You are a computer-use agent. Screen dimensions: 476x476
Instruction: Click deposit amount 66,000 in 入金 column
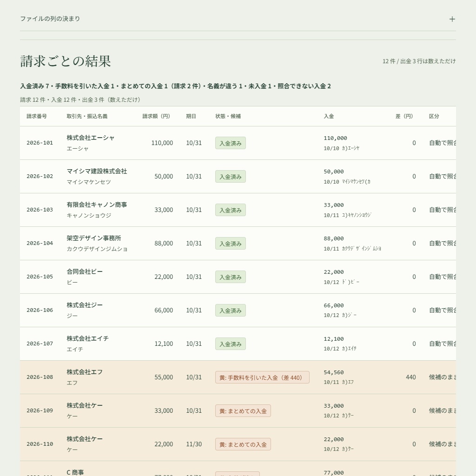click(x=334, y=306)
